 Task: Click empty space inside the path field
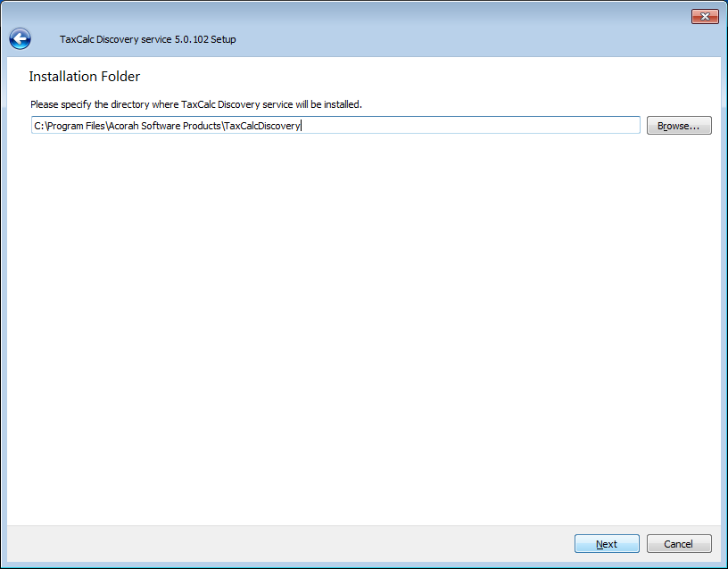tap(473, 126)
